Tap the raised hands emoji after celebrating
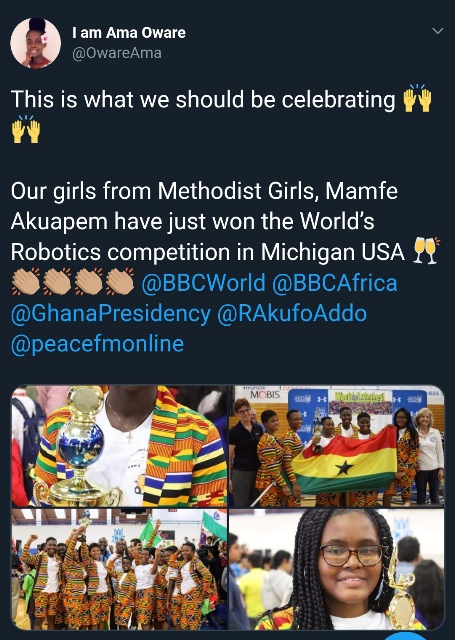 coord(417,99)
